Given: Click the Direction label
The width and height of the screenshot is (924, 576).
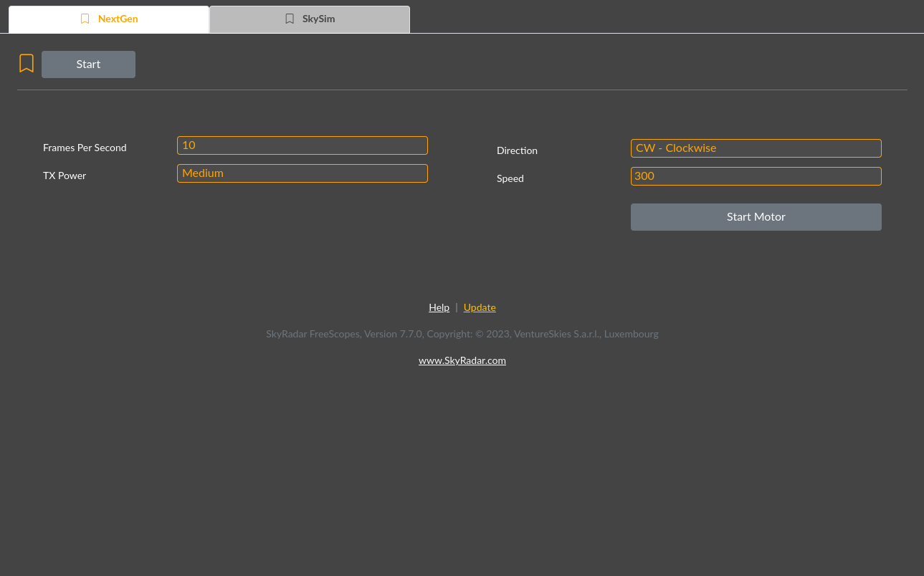Looking at the screenshot, I should (517, 150).
